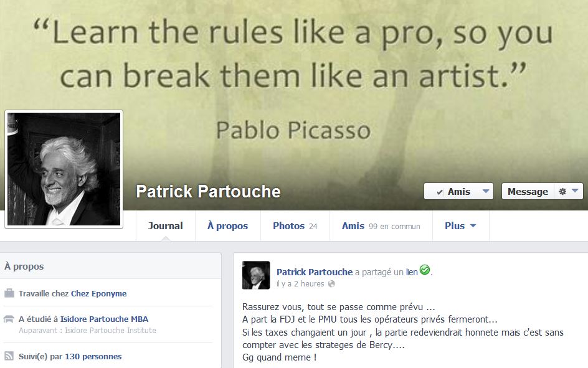This screenshot has height=368, width=588.
Task: Select the Journal tab
Action: click(x=166, y=225)
